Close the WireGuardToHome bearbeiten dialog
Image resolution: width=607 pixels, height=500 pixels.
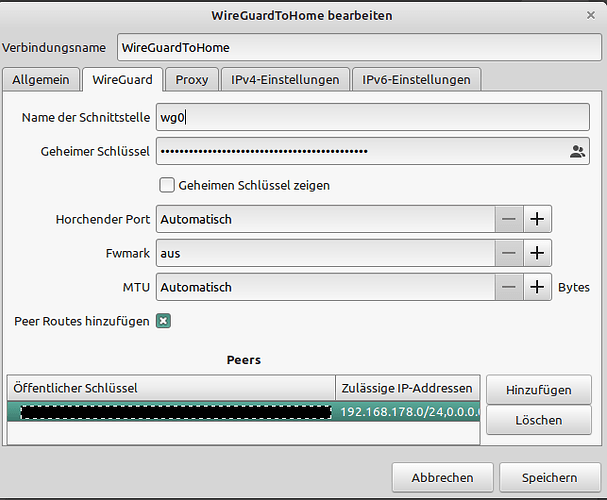click(591, 15)
